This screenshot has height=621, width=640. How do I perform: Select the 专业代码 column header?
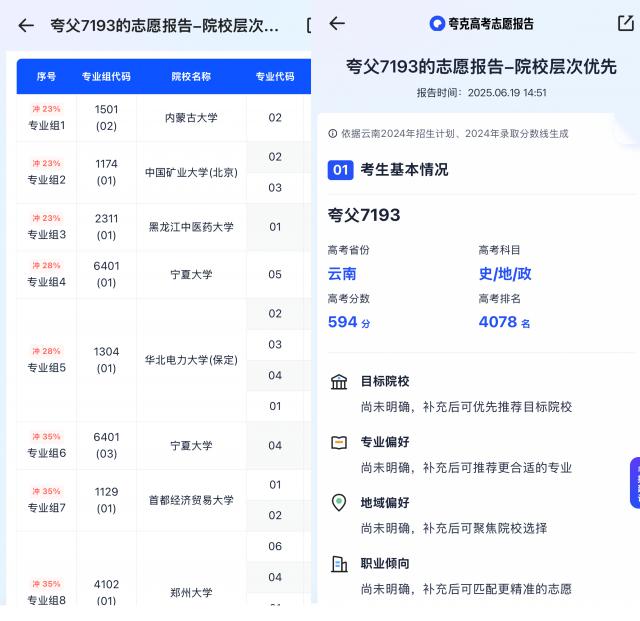275,76
